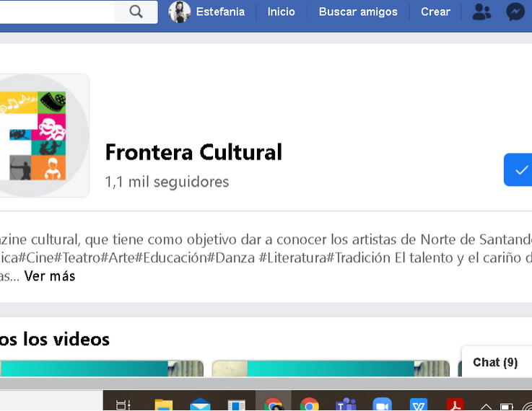Open Microsoft Teams from taskbar

click(x=346, y=405)
